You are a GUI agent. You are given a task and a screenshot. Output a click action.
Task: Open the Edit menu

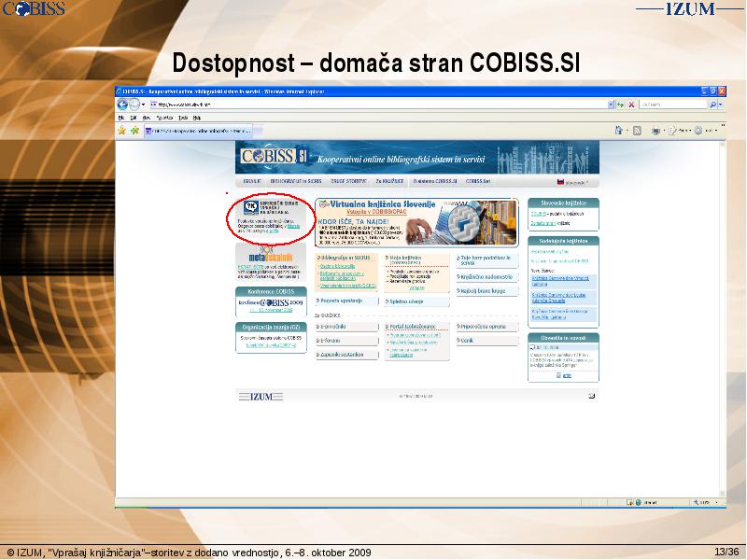tap(134, 118)
